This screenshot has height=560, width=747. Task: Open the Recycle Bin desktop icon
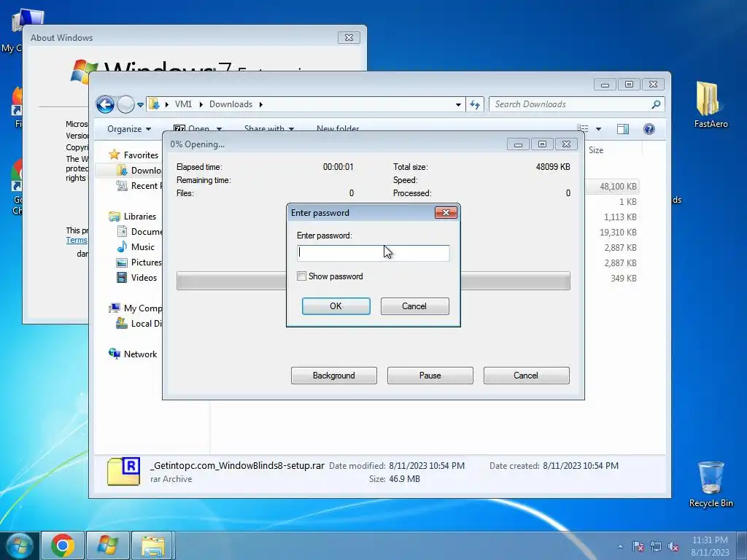711,484
